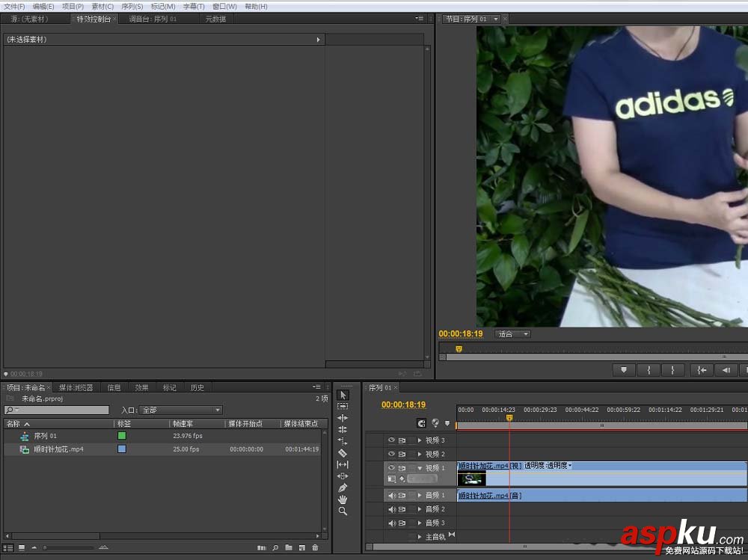
Task: Hide track 视频 2 with eye icon
Action: pyautogui.click(x=391, y=454)
